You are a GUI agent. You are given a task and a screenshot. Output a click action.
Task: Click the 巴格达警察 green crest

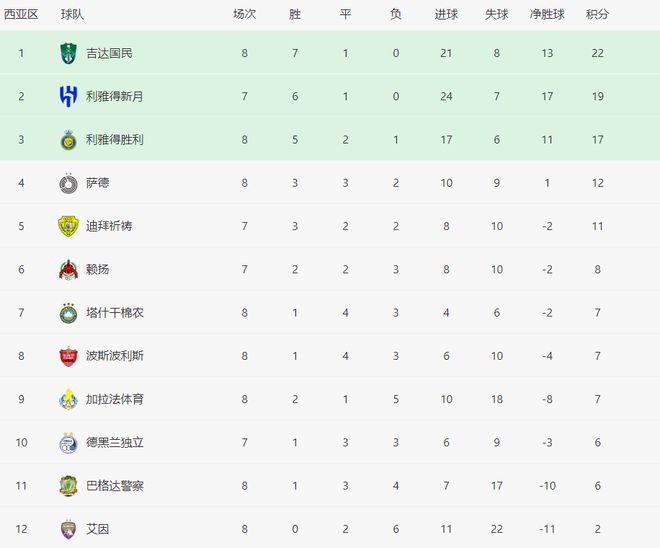(x=68, y=486)
